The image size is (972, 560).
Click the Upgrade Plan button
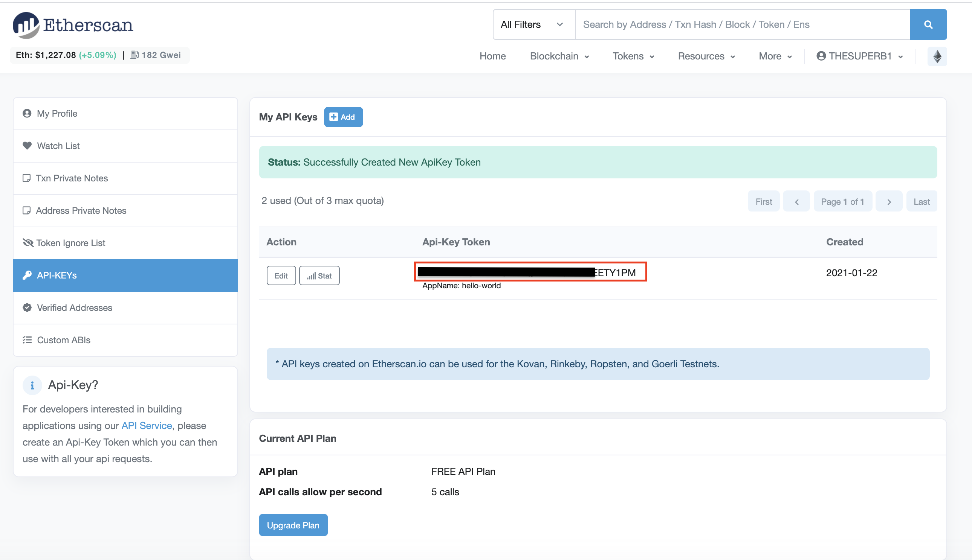293,525
